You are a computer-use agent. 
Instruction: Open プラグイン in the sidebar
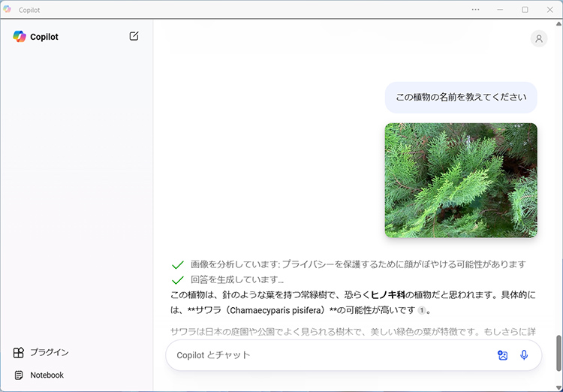click(50, 352)
